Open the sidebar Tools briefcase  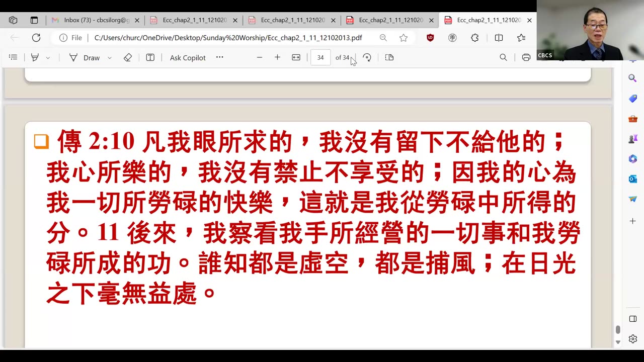coord(633,119)
